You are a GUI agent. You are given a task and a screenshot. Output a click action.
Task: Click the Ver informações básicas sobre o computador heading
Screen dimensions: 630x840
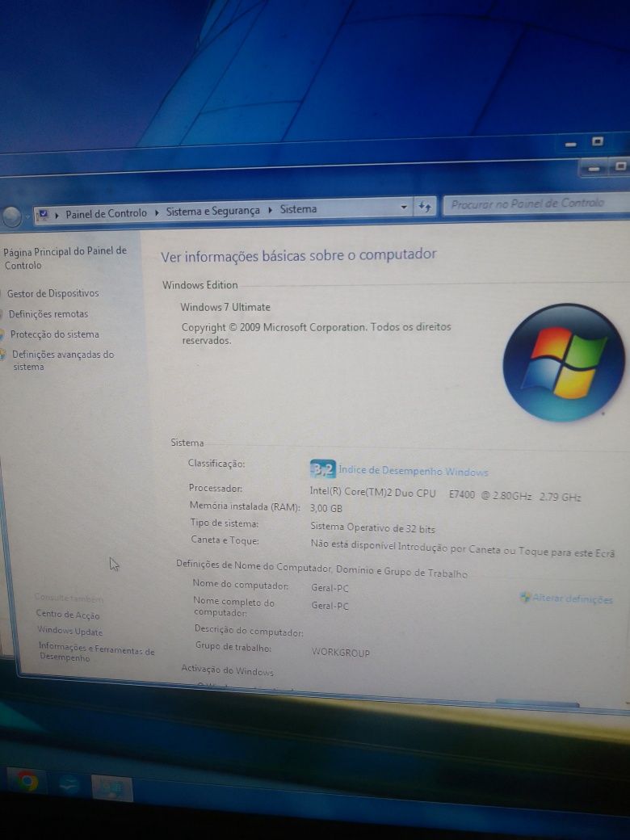(299, 255)
